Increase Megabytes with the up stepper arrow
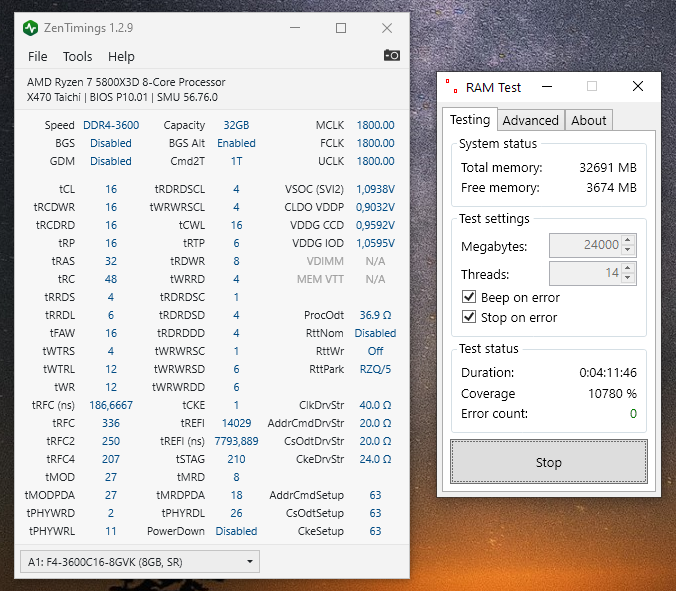This screenshot has height=591, width=676. pyautogui.click(x=628, y=240)
